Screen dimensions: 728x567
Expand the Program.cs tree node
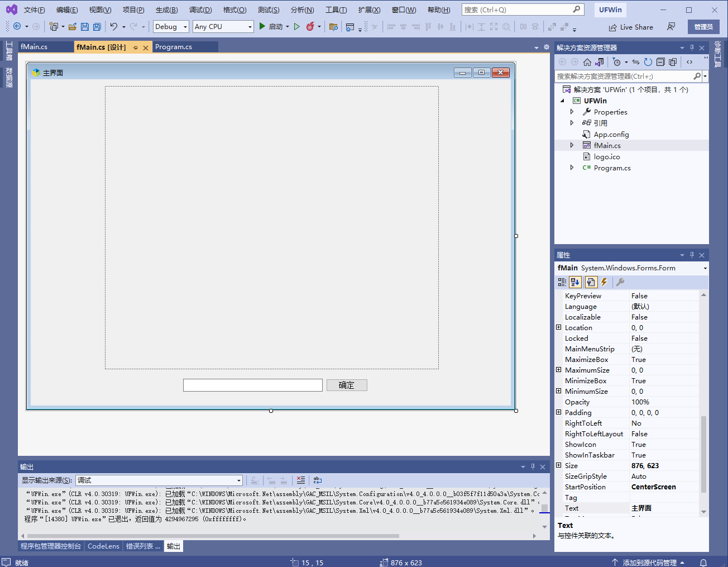[x=572, y=168]
